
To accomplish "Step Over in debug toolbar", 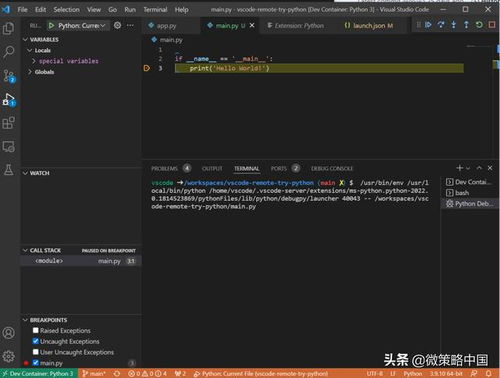I will tap(441, 25).
